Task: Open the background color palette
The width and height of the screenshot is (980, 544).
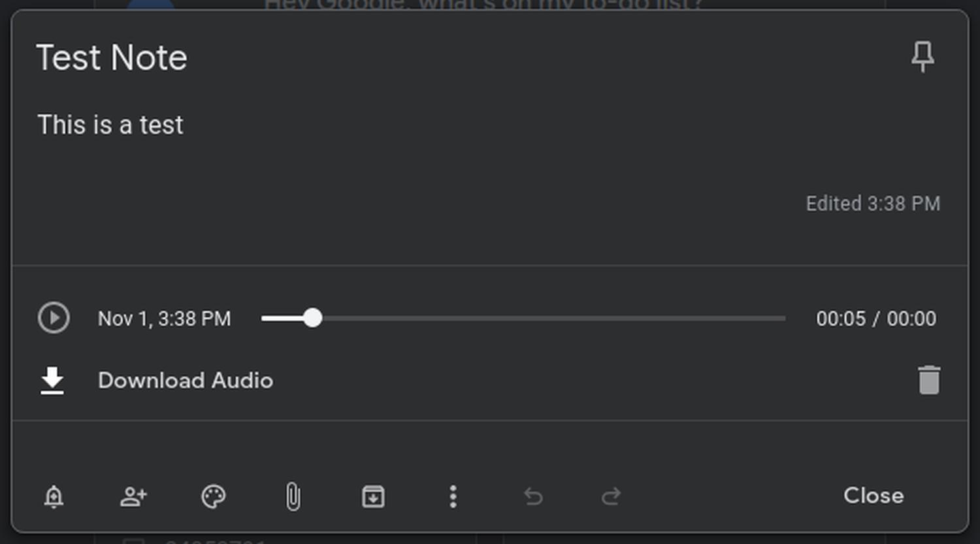Action: tap(213, 497)
